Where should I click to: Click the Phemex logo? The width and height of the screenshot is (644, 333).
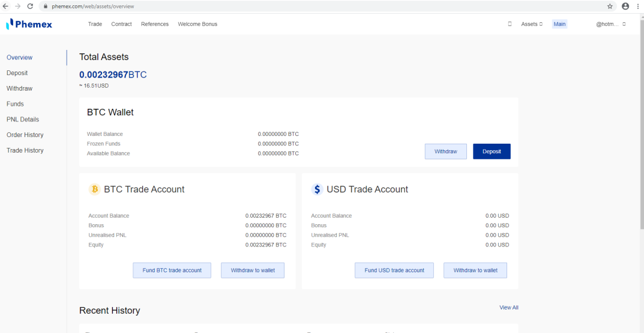pyautogui.click(x=29, y=24)
